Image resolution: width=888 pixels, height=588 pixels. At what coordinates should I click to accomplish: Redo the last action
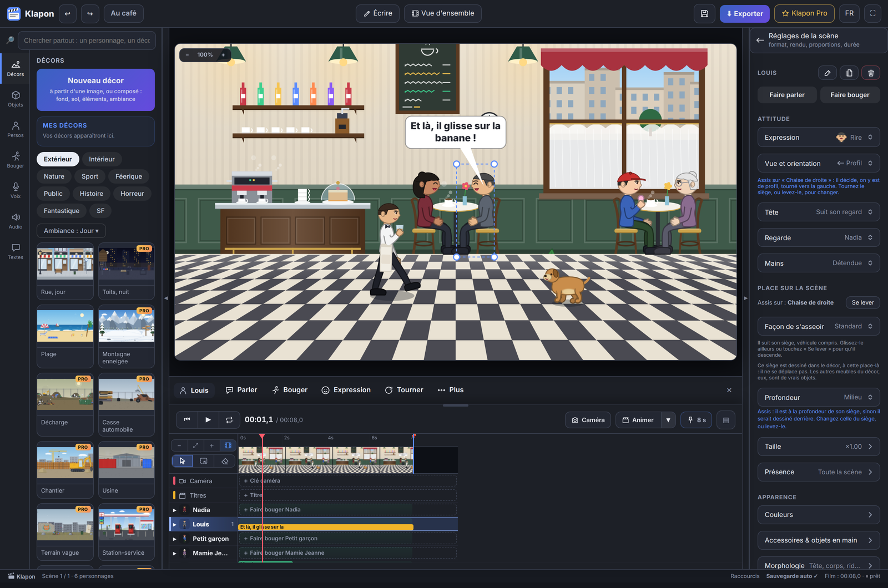click(x=90, y=13)
